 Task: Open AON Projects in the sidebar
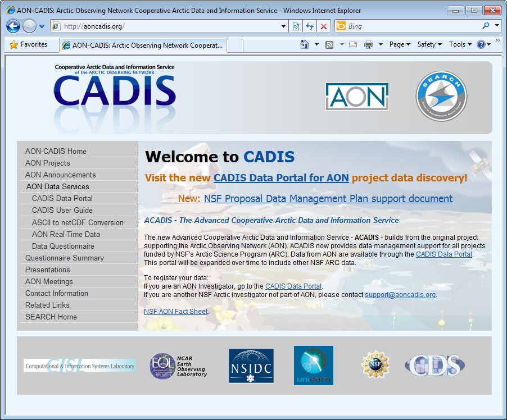48,163
